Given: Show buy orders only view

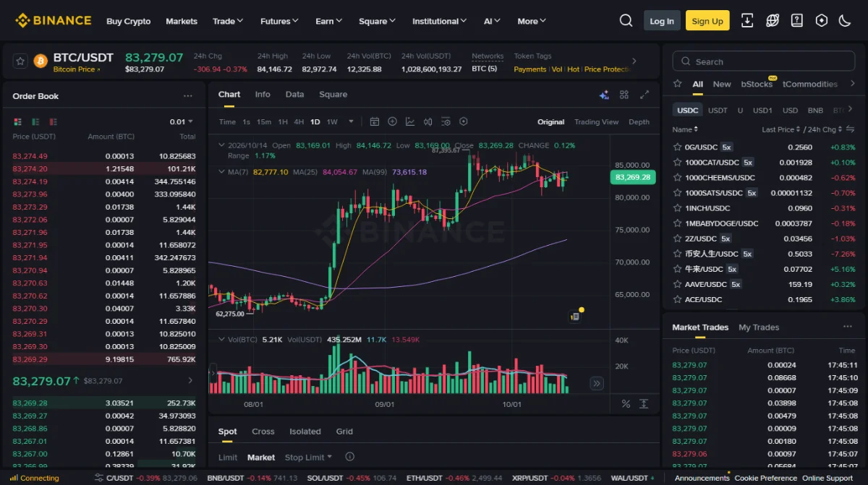Looking at the screenshot, I should point(35,121).
